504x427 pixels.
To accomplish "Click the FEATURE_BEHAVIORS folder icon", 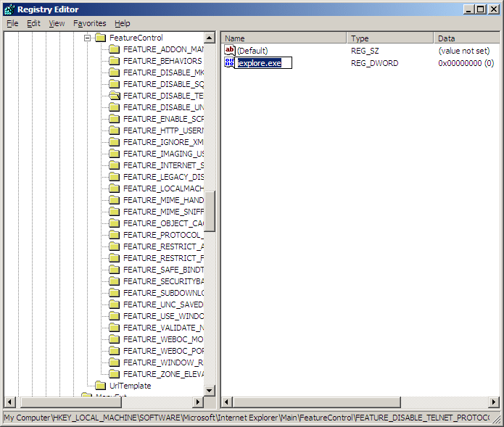I will [x=114, y=61].
